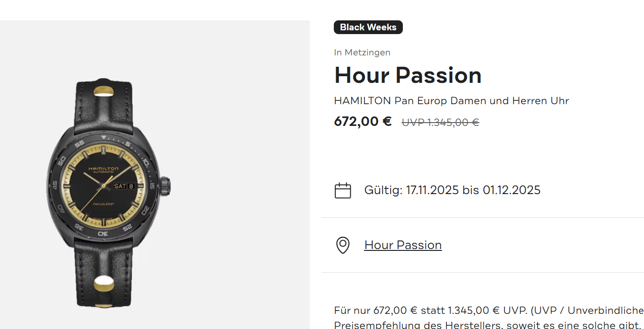
Task: Click the calendar icon beside validity dates
Action: pos(343,190)
